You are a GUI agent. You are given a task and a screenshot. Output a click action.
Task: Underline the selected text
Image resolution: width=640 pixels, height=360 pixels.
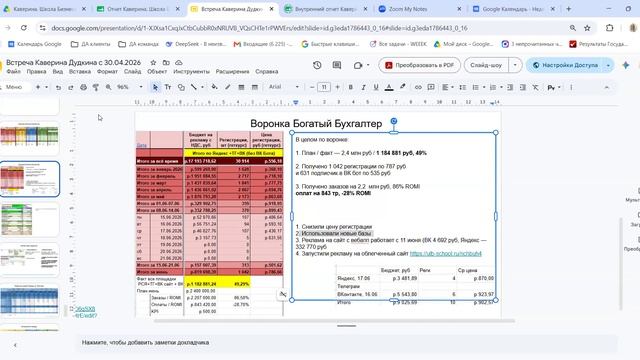[376, 87]
